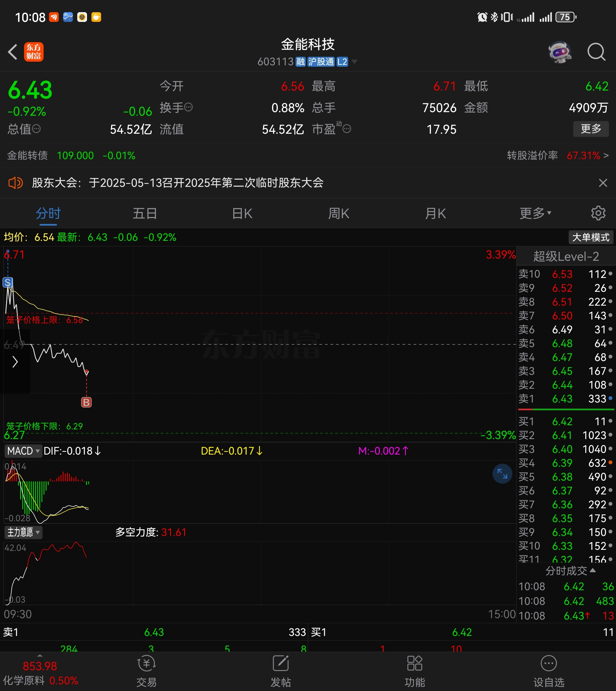Screen dimensions: 616x691
Task: Select the 买10 6.33 order row
Action: (566, 546)
